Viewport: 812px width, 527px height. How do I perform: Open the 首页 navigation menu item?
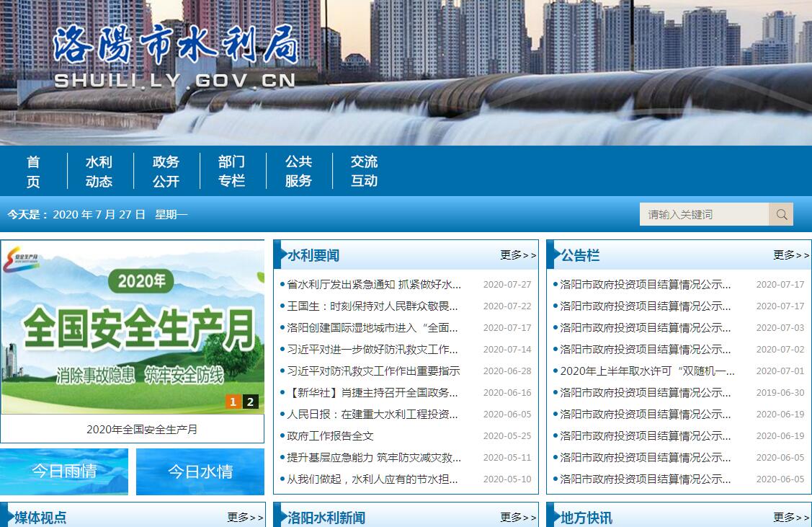tap(33, 172)
